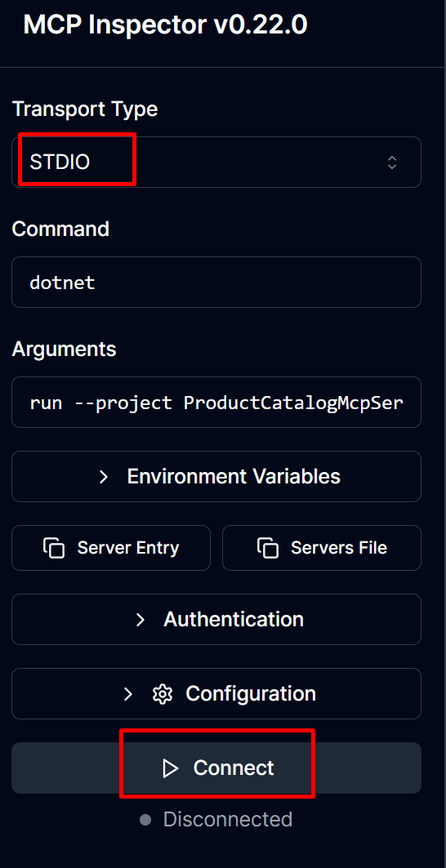Viewport: 446px width, 868px height.
Task: Click the chevron beside Environment Variables
Action: pos(104,477)
